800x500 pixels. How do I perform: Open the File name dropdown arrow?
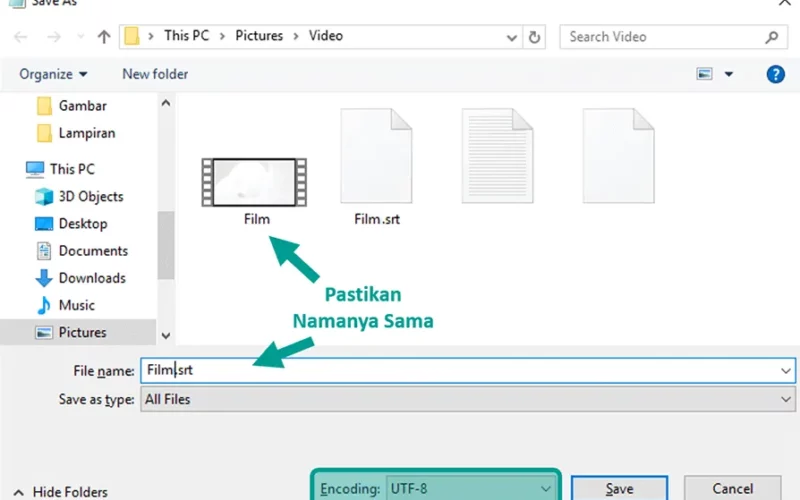[x=786, y=371]
